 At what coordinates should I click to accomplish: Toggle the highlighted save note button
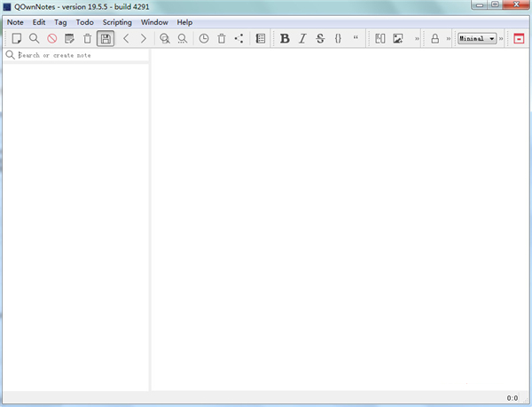click(x=106, y=38)
